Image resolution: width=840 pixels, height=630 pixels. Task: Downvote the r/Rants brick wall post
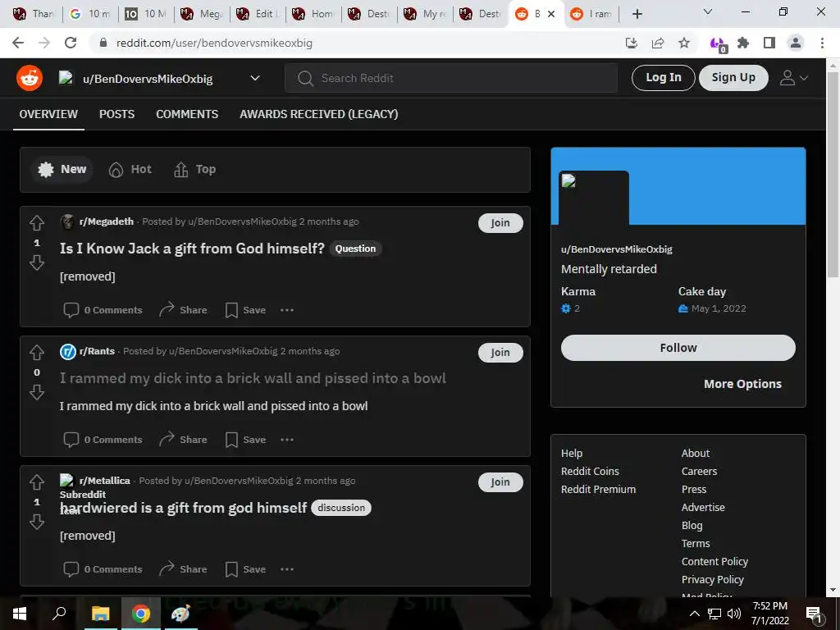coord(36,392)
